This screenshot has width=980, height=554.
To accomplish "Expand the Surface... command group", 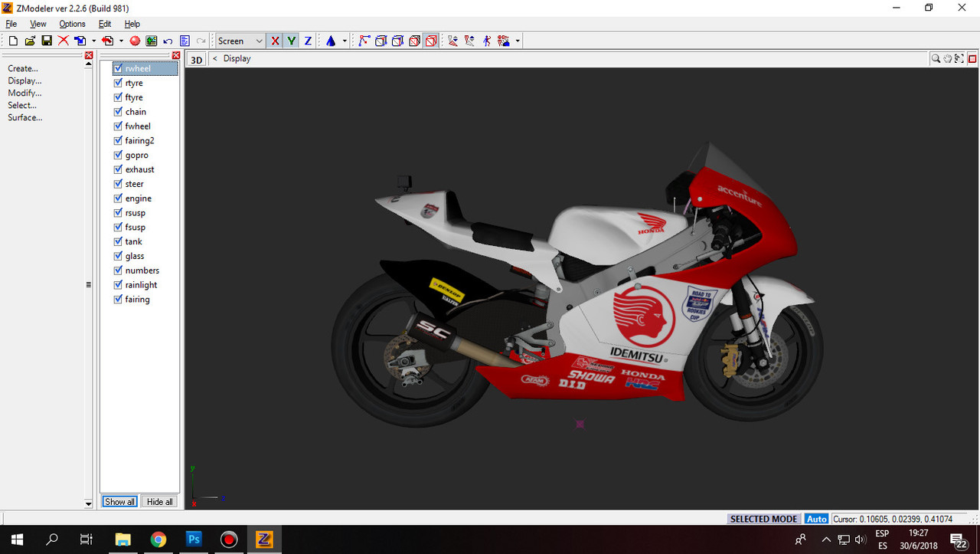I will coord(25,117).
